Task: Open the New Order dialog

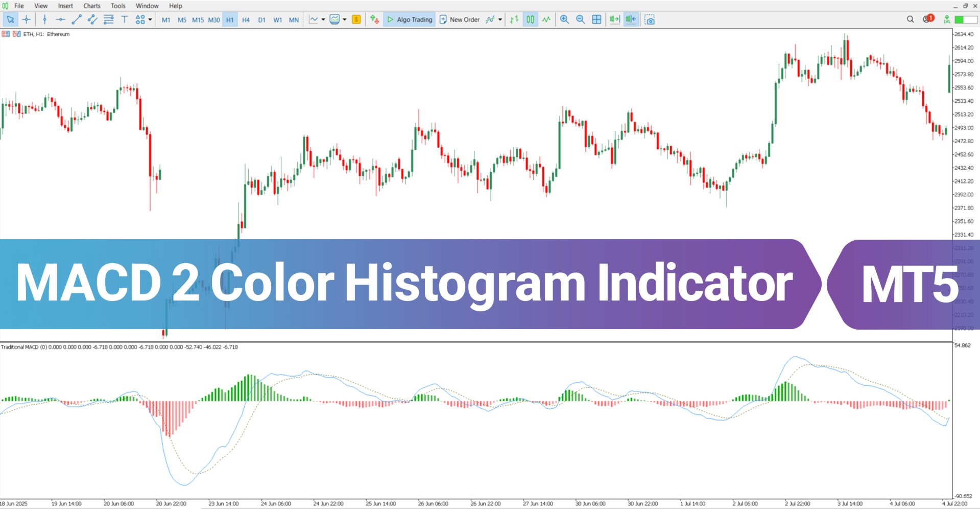Action: pos(460,19)
